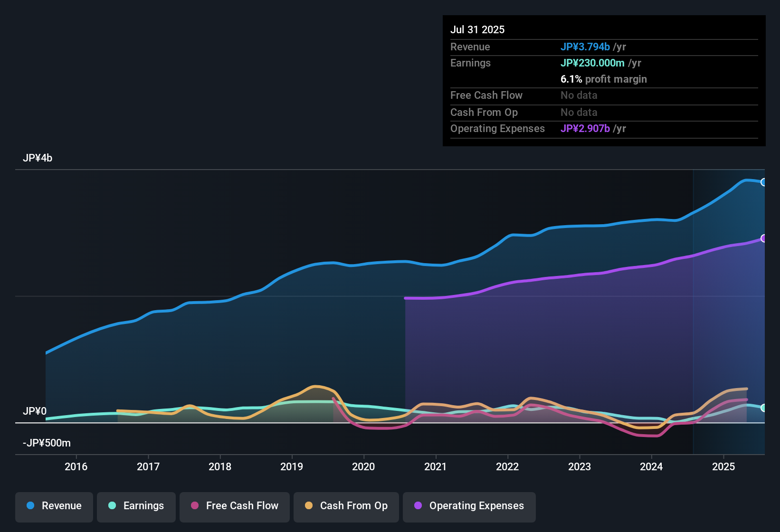Click the 6.1% profit margin text
The width and height of the screenshot is (780, 532).
pos(604,79)
